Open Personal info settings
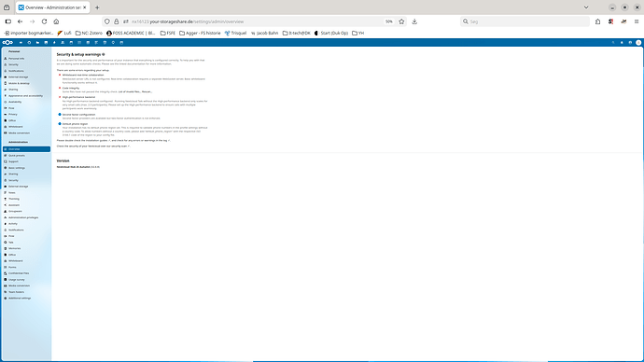 [x=26, y=58]
